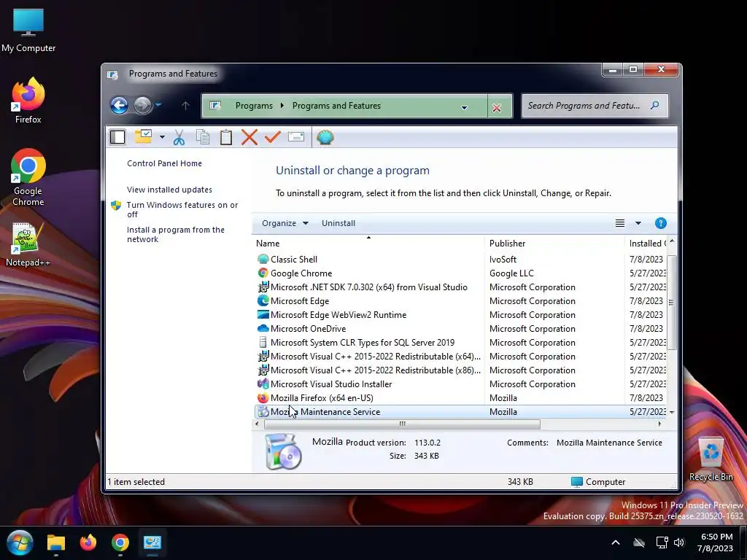The image size is (747, 560).
Task: Open Notepad++ desktop shortcut
Action: tap(28, 245)
